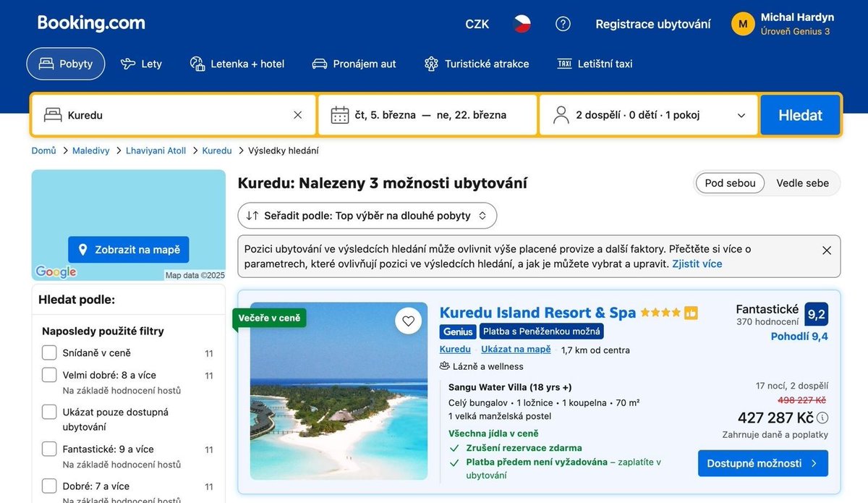Image resolution: width=868 pixels, height=503 pixels.
Task: Toggle the Snídaně v ceně filter
Action: 49,352
